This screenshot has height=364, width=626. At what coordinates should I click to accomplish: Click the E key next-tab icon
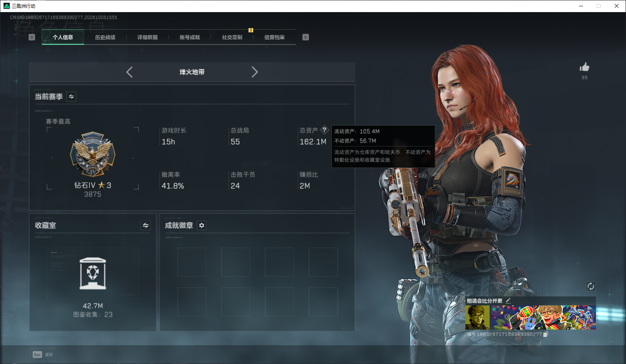tap(306, 37)
